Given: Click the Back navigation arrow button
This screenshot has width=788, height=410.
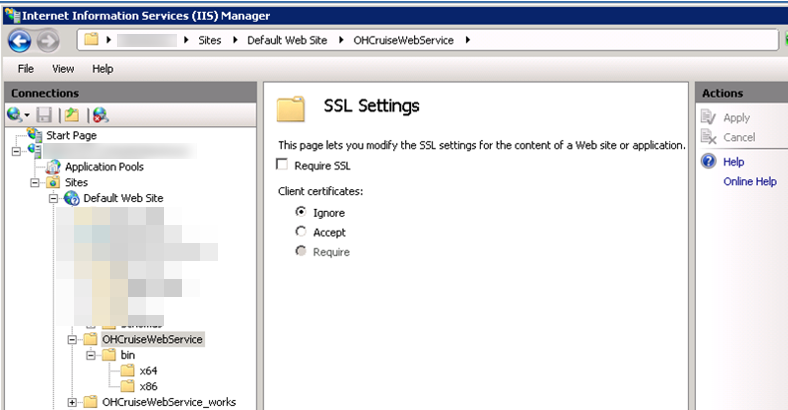Looking at the screenshot, I should (x=20, y=41).
